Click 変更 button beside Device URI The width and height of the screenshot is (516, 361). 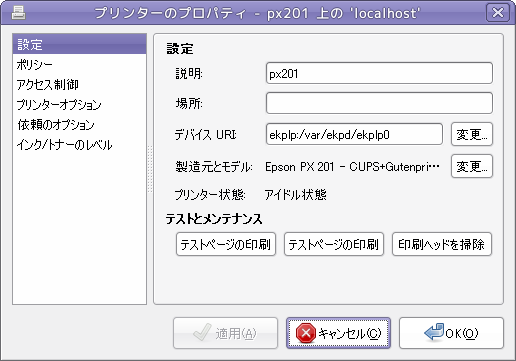pyautogui.click(x=472, y=134)
